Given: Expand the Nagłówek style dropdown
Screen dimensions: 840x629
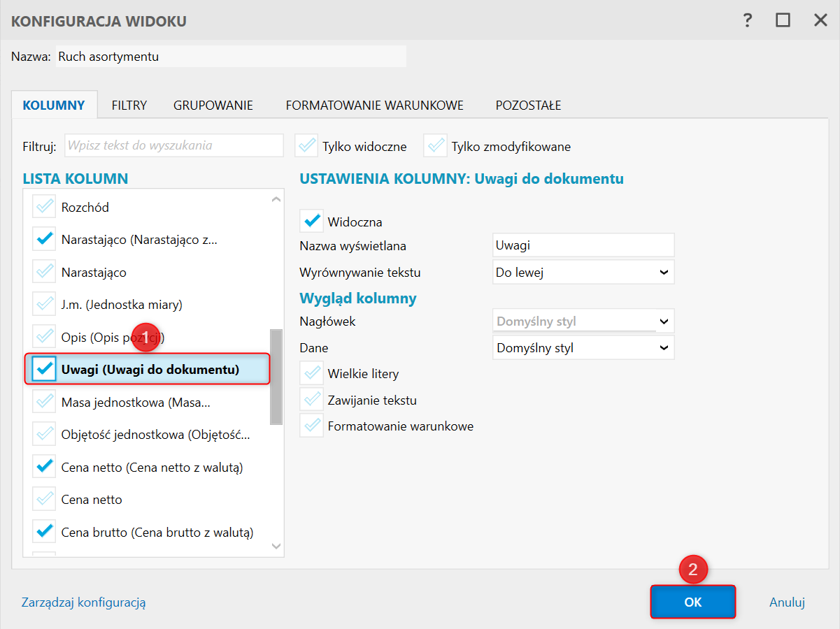Looking at the screenshot, I should pyautogui.click(x=583, y=322).
